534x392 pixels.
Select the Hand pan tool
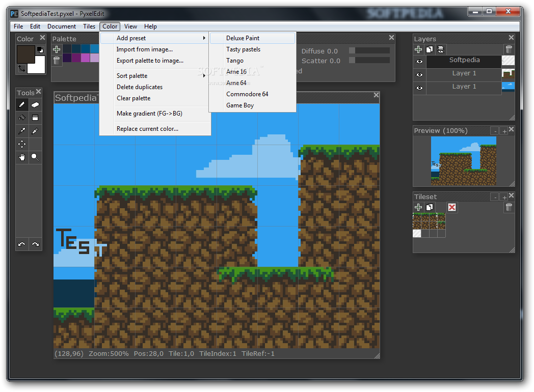(x=22, y=157)
